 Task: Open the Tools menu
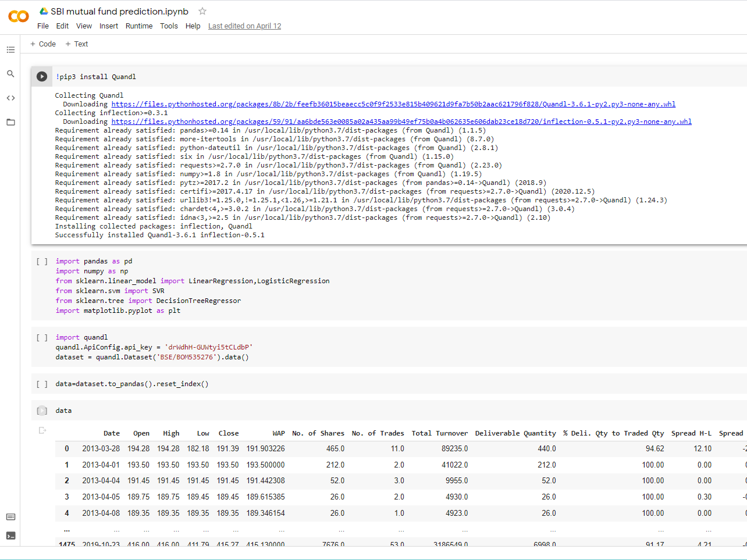tap(169, 26)
